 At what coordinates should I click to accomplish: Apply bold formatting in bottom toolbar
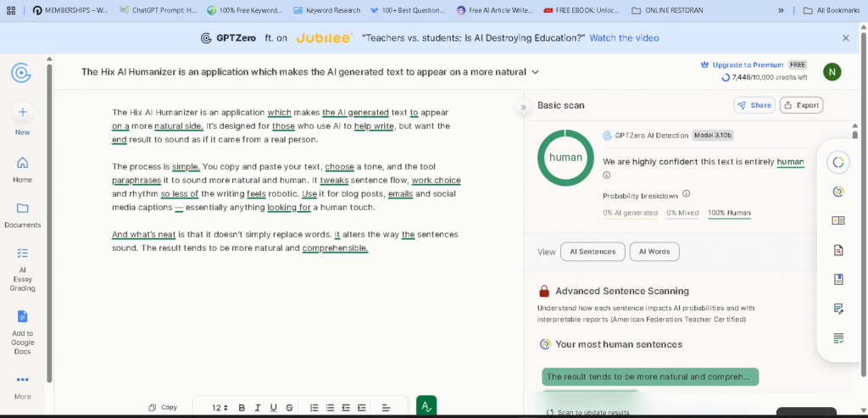click(x=242, y=408)
